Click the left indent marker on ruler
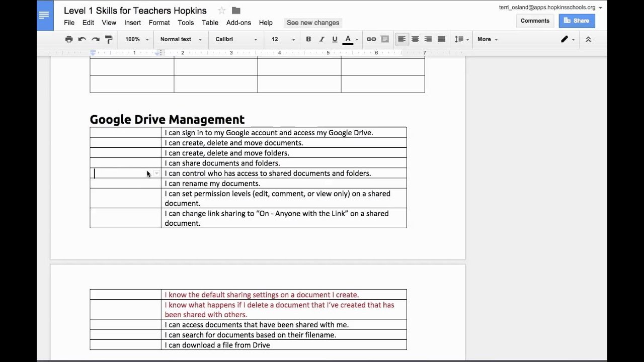This screenshot has height=362, width=644. coord(93,53)
